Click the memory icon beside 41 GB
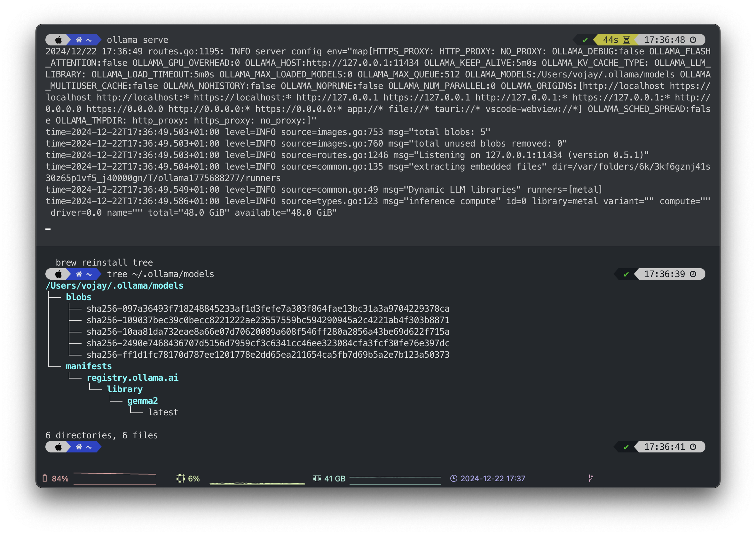 (317, 478)
